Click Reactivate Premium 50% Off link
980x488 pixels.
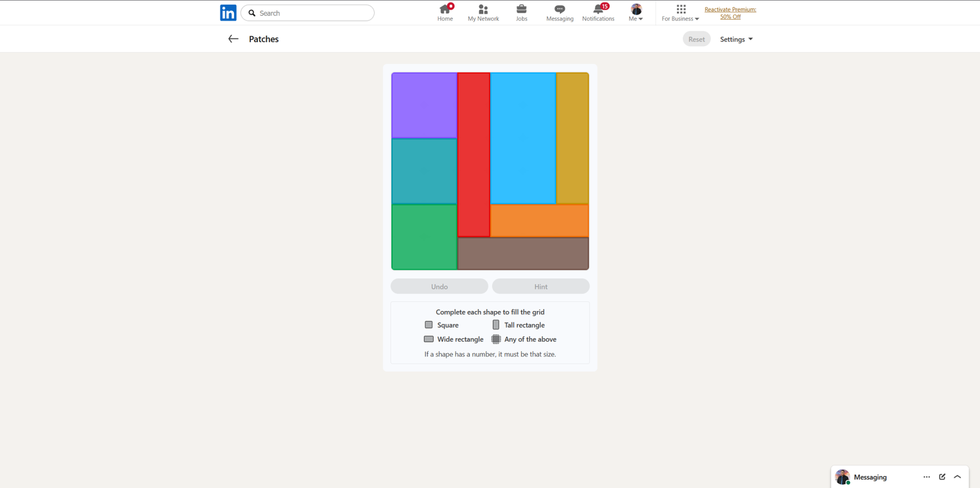click(730, 13)
